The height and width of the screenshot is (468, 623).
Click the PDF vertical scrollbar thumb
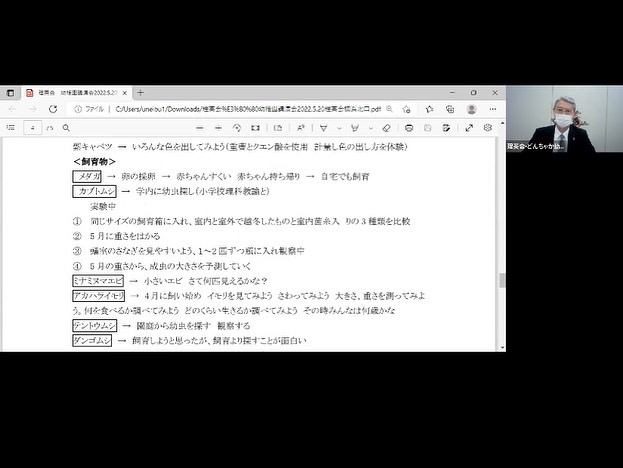pos(502,280)
